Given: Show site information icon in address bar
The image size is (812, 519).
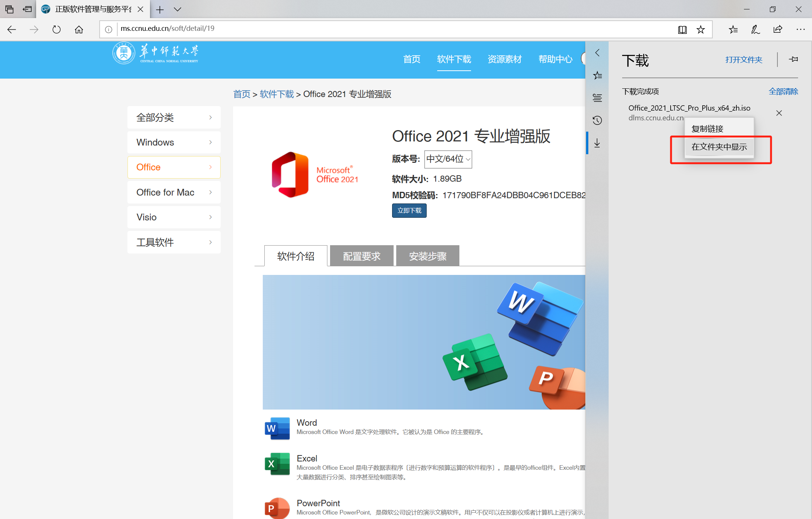Looking at the screenshot, I should (108, 29).
